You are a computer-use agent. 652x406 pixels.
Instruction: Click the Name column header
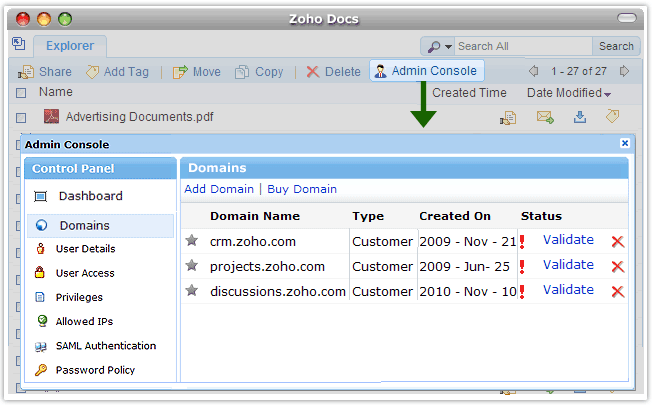pos(56,92)
